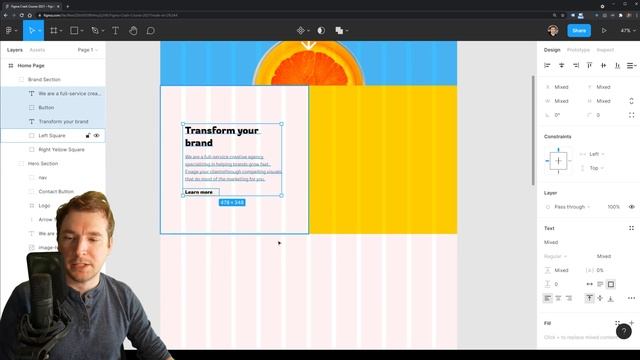The image size is (640, 360).
Task: Select the Move tool
Action: click(32, 31)
